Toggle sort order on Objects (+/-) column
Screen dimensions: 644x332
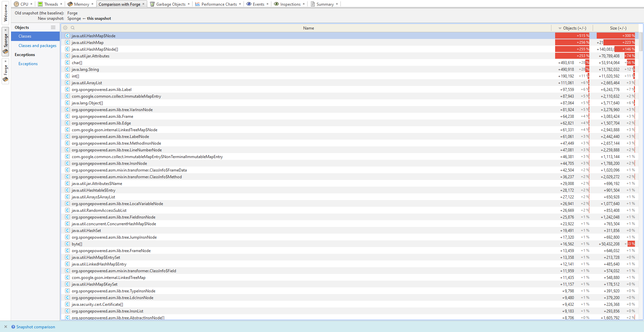(572, 28)
